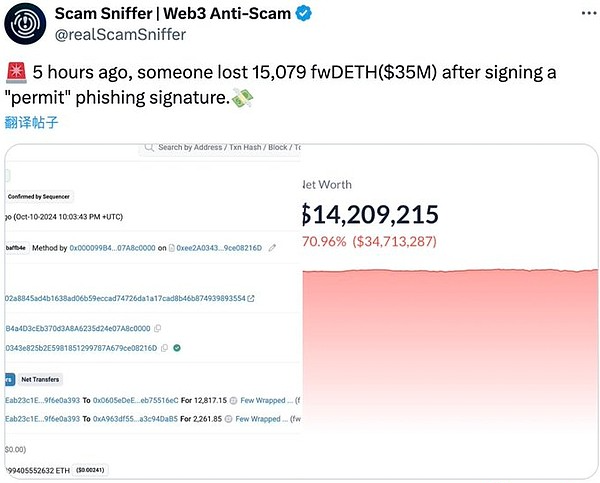Click the green verified check next to contract address
This screenshot has width=600, height=483.
point(177,348)
